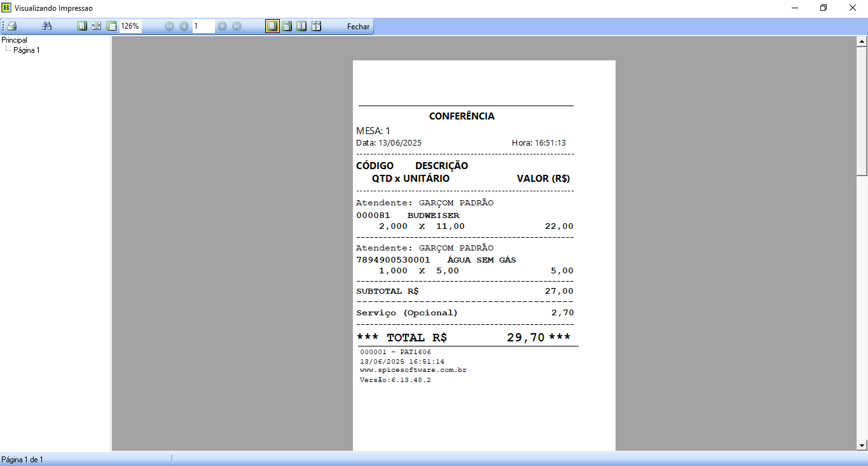Click the MESA: 1 text on the receipt
The height and width of the screenshot is (466, 868).
pyautogui.click(x=373, y=131)
